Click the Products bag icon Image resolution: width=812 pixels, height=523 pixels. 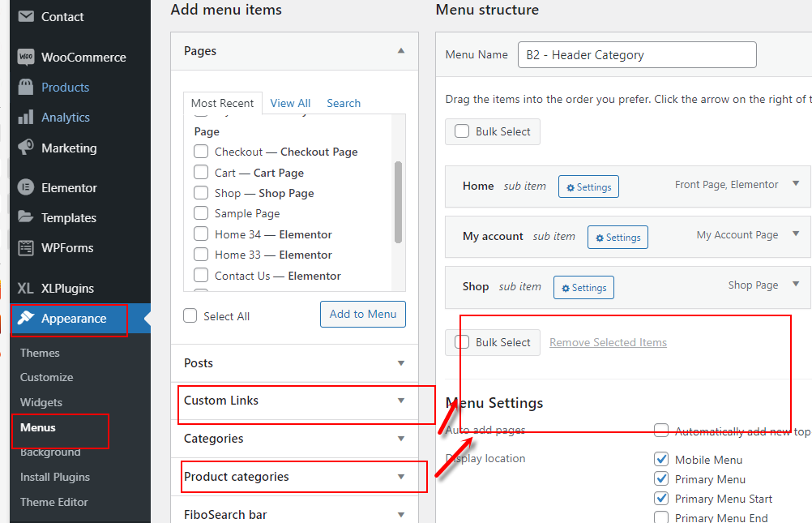point(25,87)
